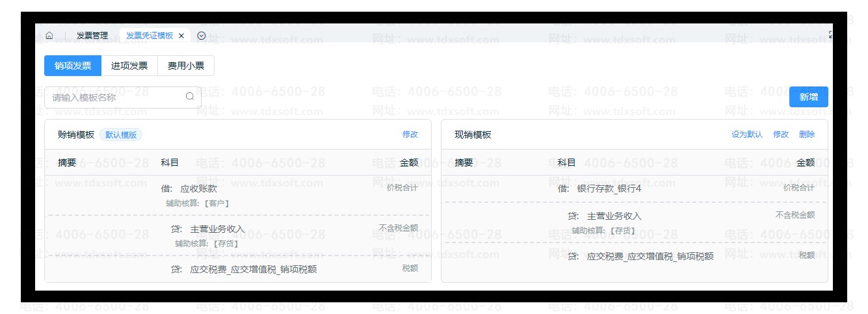This screenshot has width=868, height=314.
Task: Go to the home page icon
Action: pos(49,36)
